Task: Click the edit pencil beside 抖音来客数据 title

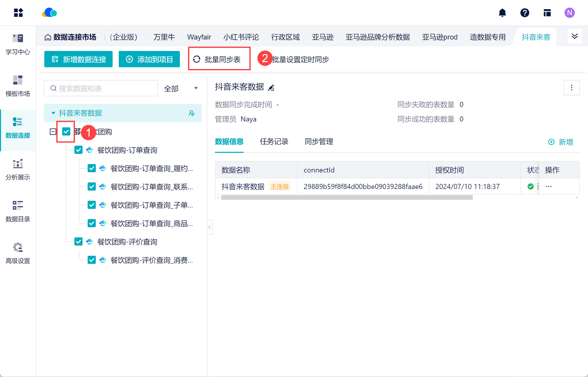Action: 271,88
